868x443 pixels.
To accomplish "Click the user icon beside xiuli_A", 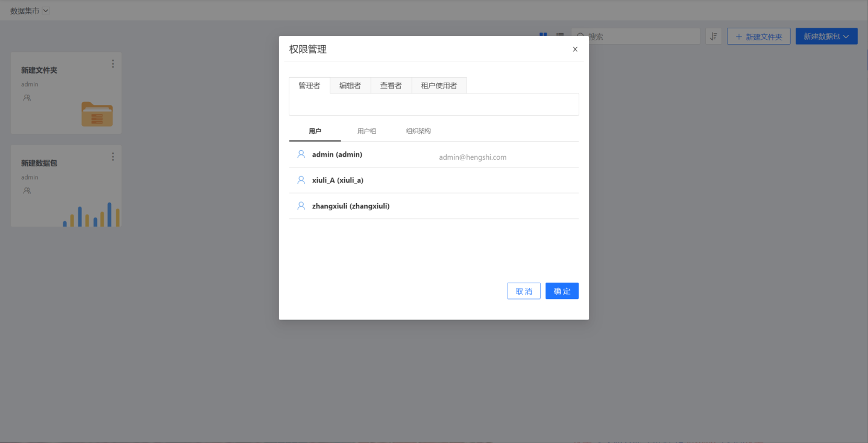I will pos(301,180).
